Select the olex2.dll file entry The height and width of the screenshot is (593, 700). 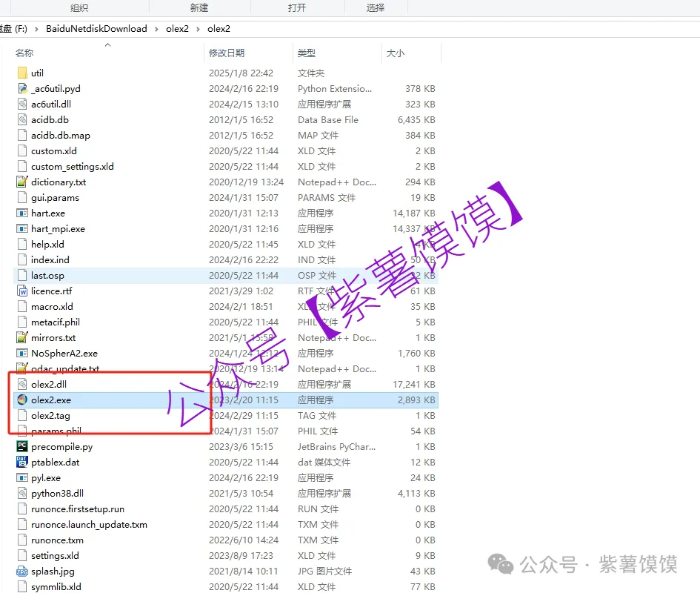pyautogui.click(x=48, y=384)
